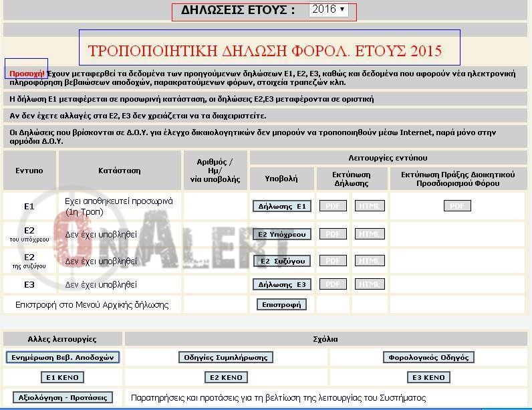Image resolution: width=532 pixels, height=410 pixels.
Task: Click the Ε2 Συζύγου button
Action: coord(281,261)
